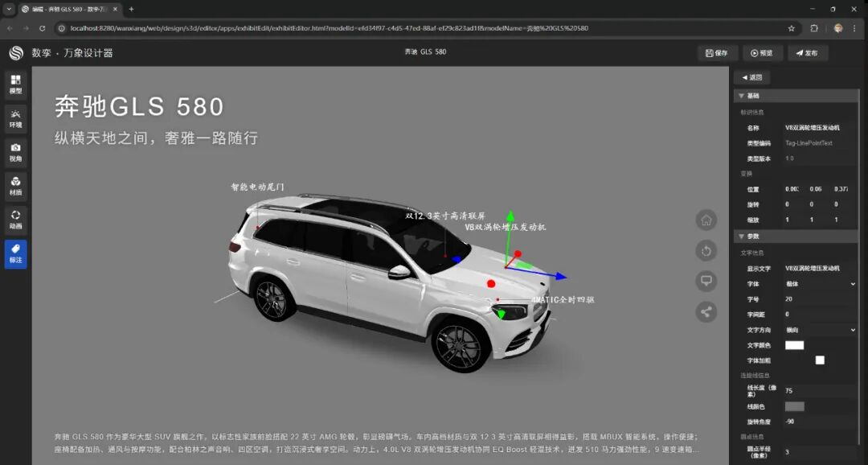The width and height of the screenshot is (868, 465).
Task: Select the 标注 (Annotation) sidebar tool
Action: (x=15, y=254)
